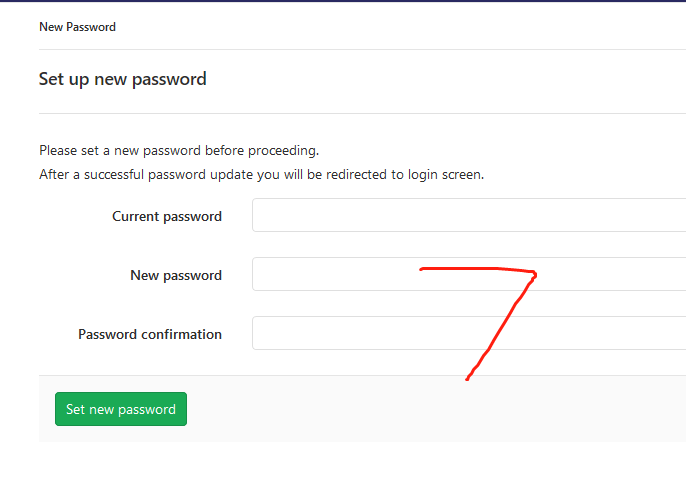This screenshot has width=686, height=485.
Task: Click the green Set new password button
Action: 121,409
